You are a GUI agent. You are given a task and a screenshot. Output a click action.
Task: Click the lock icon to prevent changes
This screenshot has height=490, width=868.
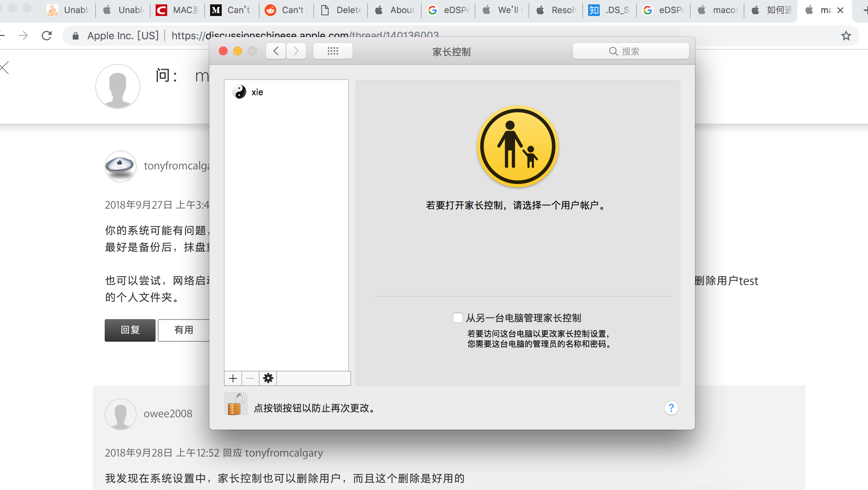click(236, 404)
